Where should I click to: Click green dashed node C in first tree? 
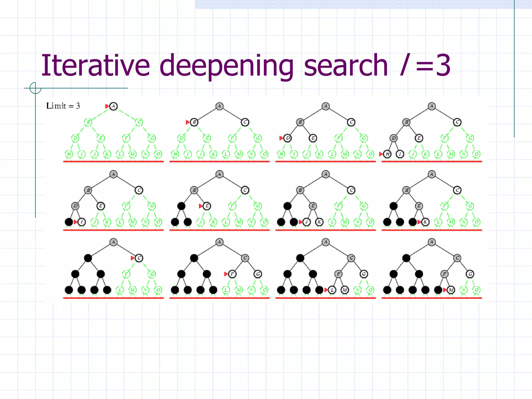139,122
